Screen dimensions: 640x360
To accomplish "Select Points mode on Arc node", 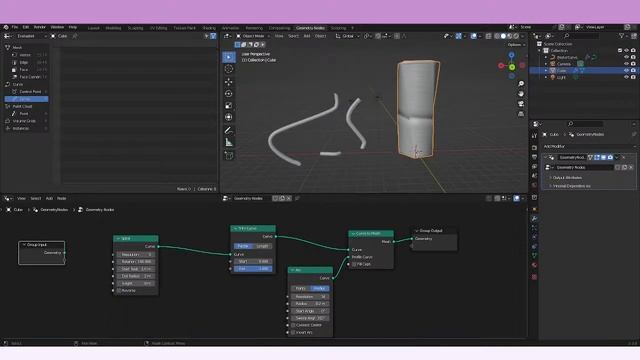I will 301,289.
